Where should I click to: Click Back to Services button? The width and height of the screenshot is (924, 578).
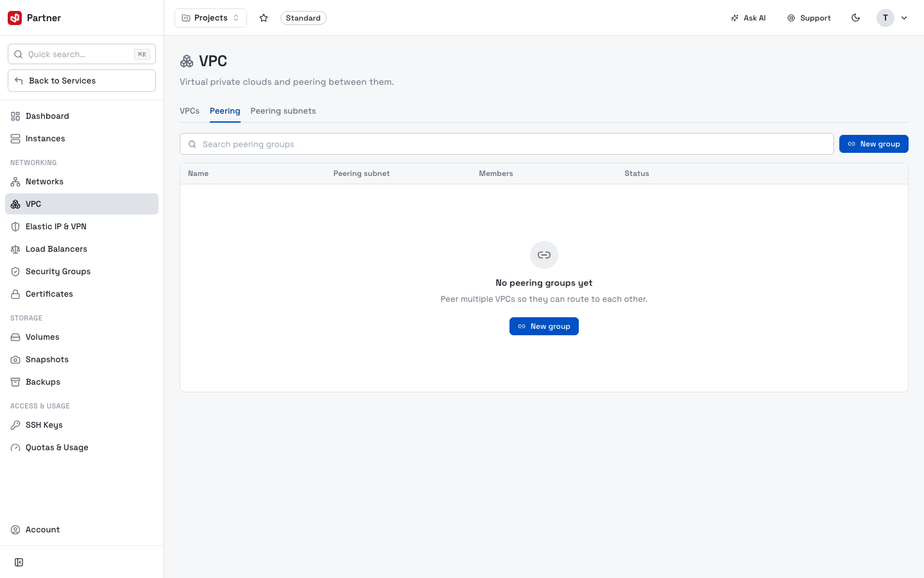pyautogui.click(x=81, y=81)
